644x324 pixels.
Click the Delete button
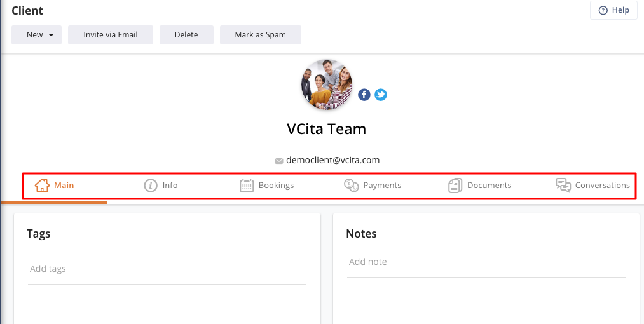(186, 35)
